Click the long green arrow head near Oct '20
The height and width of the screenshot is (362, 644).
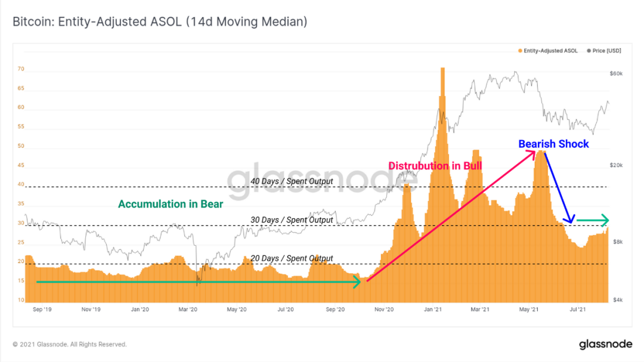357,282
